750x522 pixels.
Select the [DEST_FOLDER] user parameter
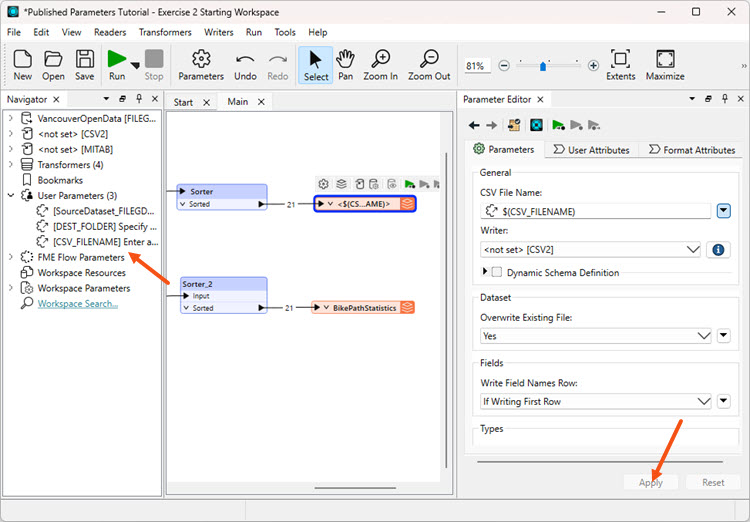click(x=97, y=226)
